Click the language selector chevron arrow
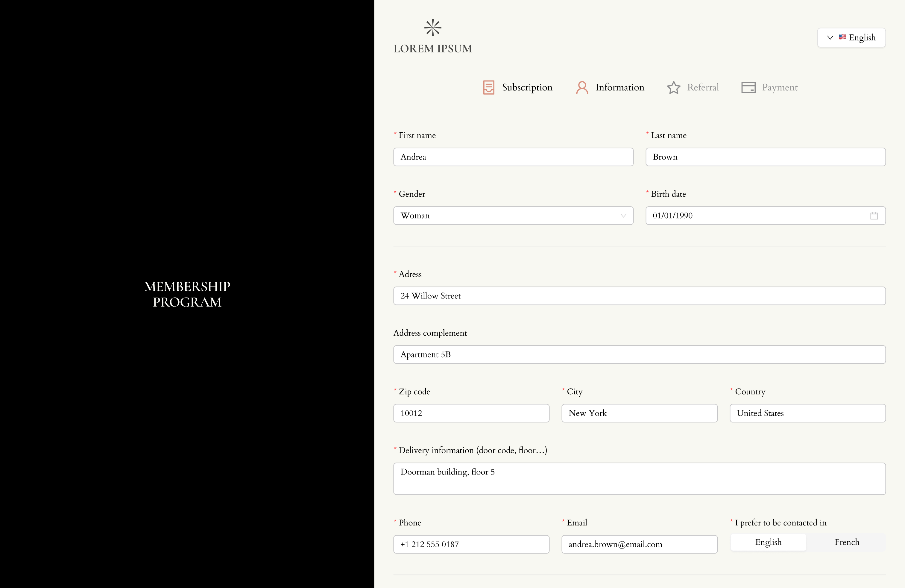Viewport: 905px width, 588px height. (830, 37)
